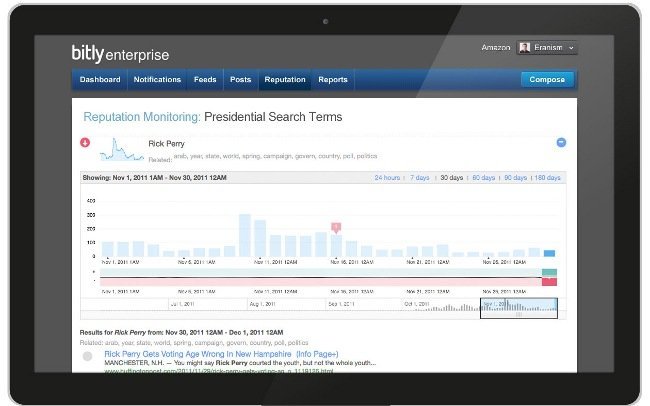Select the gray circle beside the article result
650x406 pixels.
coord(88,356)
